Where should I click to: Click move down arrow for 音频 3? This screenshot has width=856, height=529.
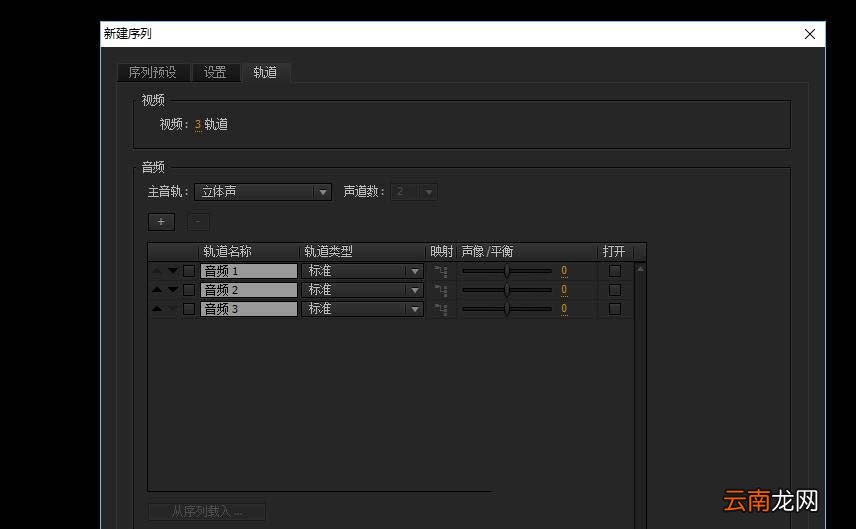pyautogui.click(x=173, y=308)
